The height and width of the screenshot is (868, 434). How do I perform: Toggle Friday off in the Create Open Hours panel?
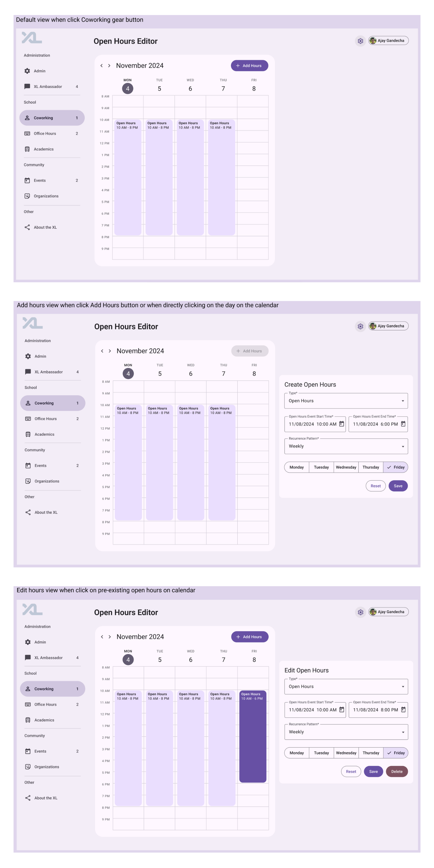click(396, 467)
